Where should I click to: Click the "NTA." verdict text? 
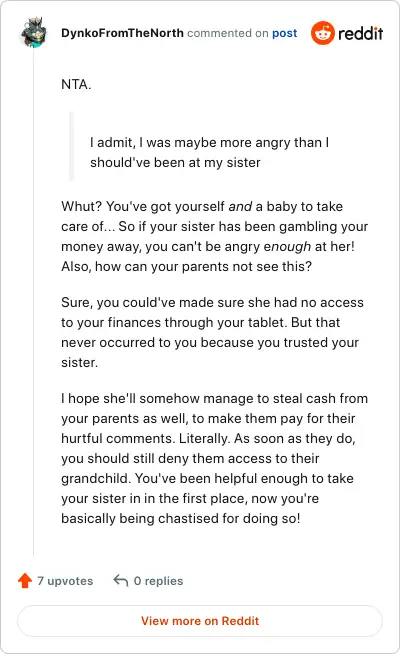[x=76, y=84]
